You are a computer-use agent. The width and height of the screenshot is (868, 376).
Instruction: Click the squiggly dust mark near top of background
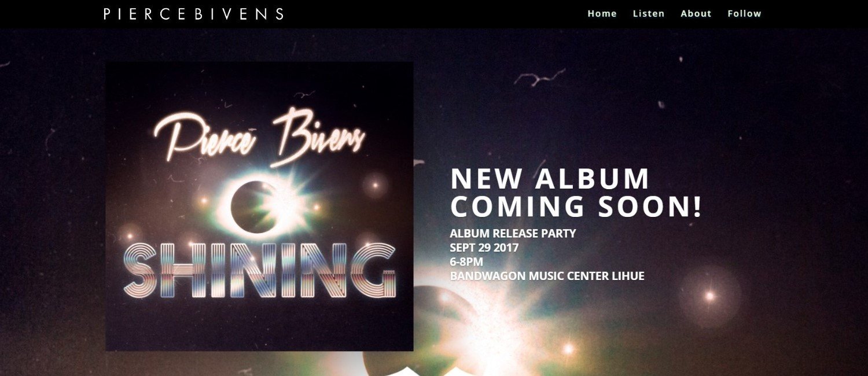pos(539,76)
